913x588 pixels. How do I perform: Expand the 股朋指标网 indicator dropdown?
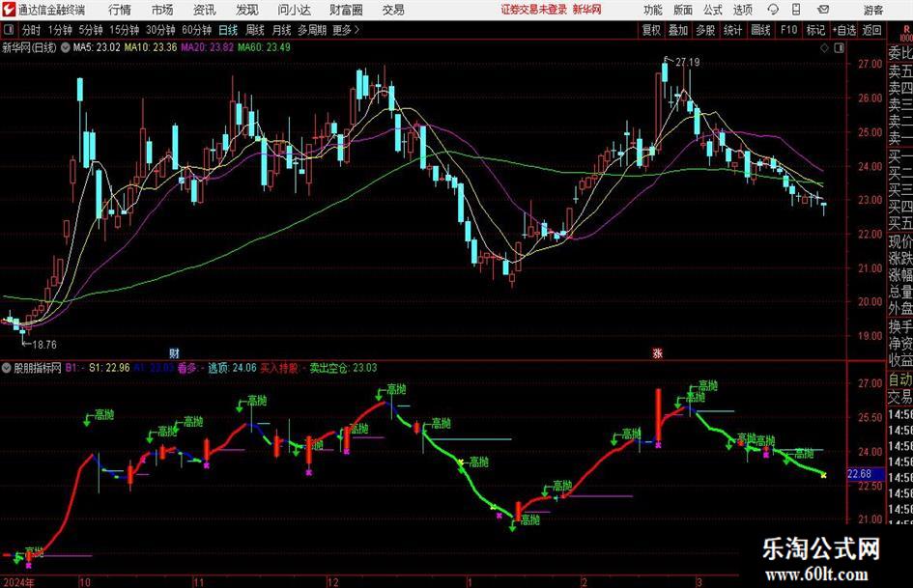[x=7, y=368]
